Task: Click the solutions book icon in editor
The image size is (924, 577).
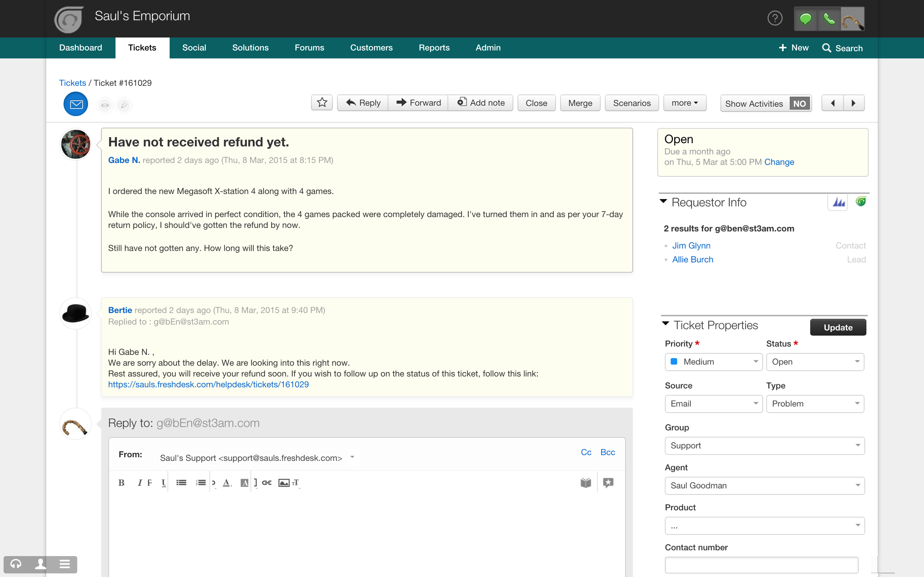Action: (585, 483)
